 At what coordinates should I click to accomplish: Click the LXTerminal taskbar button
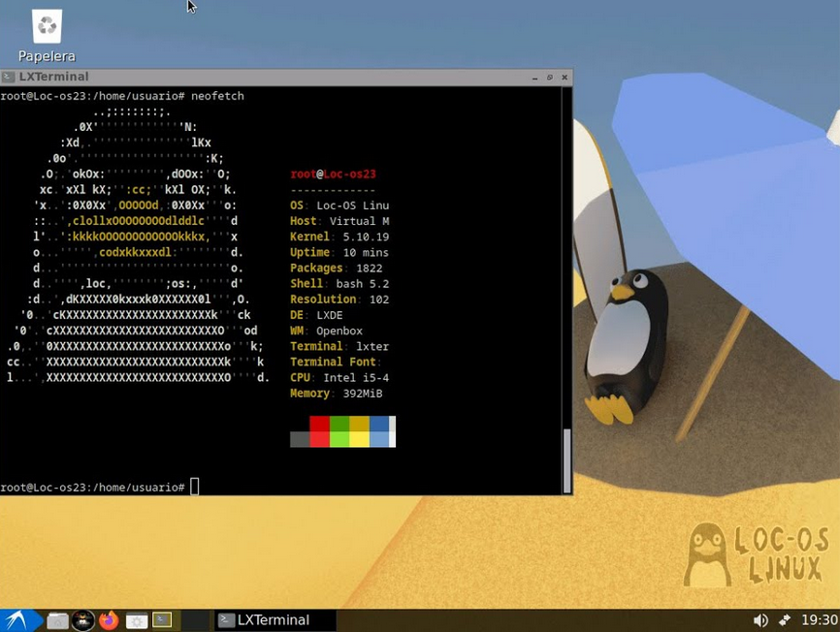[275, 620]
